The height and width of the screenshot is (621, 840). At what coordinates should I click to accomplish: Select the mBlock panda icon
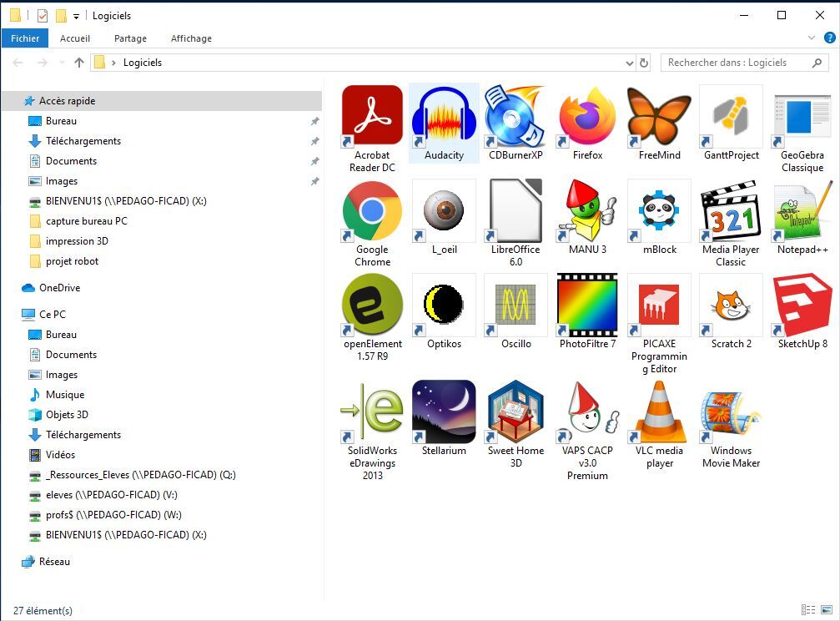[x=660, y=210]
